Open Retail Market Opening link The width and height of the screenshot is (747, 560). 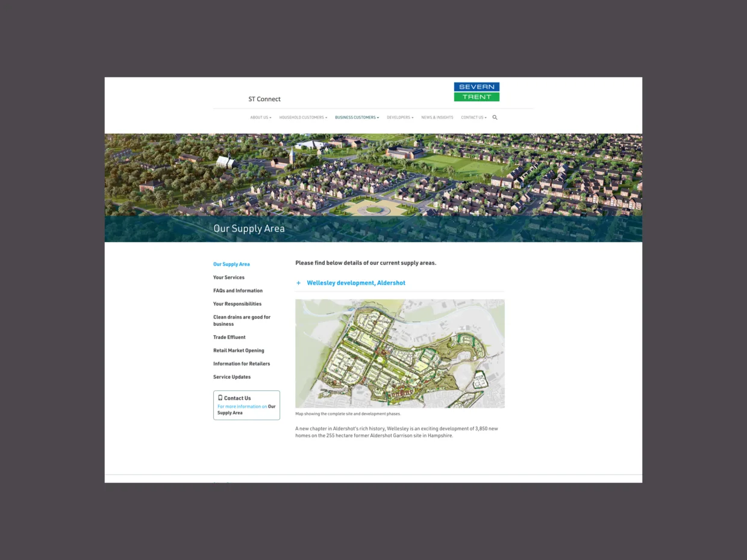(239, 350)
